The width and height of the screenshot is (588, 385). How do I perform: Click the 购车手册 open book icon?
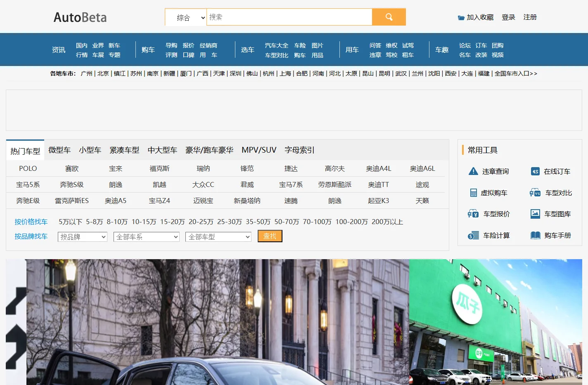[535, 235]
